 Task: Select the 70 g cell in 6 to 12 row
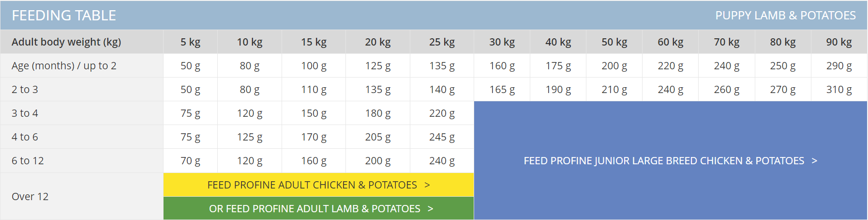point(191,161)
